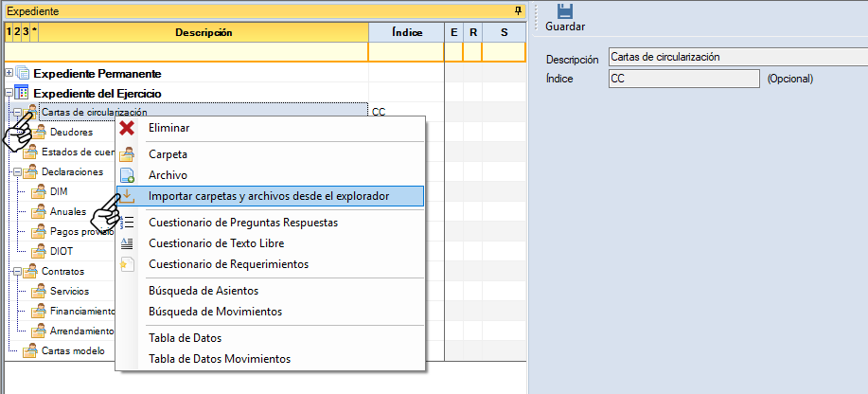Click the Guardar save icon
Viewport: 868px width, 394px height.
coord(565,11)
